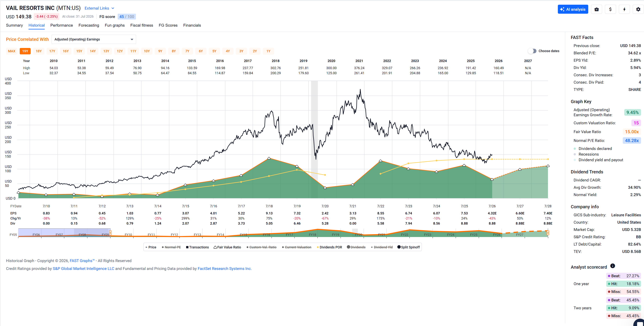
Task: Click the One year Miss 54.55% badge
Action: click(x=624, y=292)
